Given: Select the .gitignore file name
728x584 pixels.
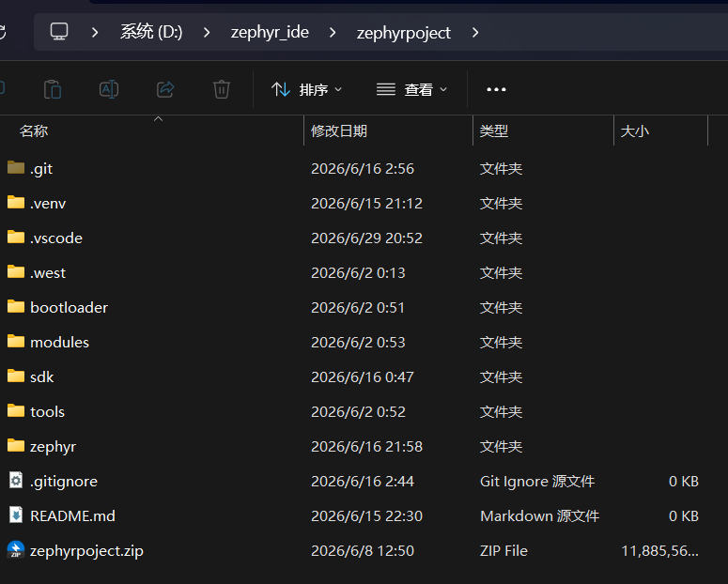Looking at the screenshot, I should (x=64, y=482).
